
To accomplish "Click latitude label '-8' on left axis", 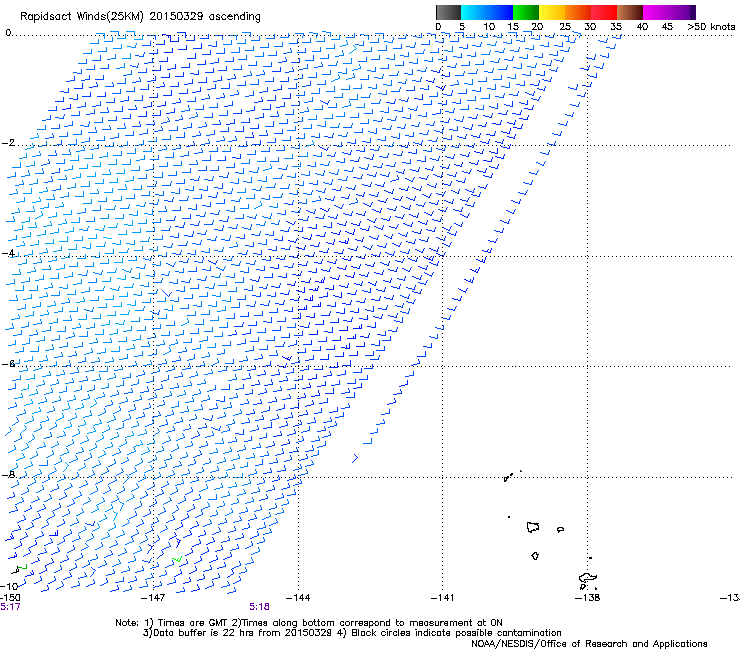I will (8, 474).
